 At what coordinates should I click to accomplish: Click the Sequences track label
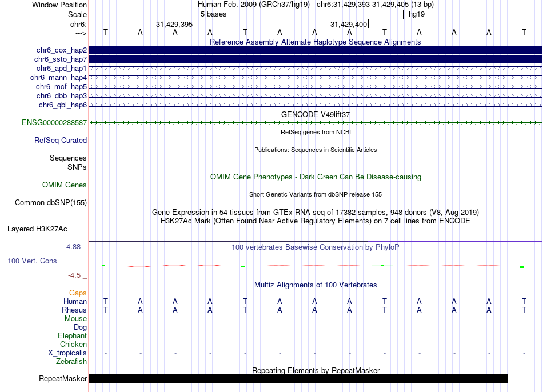(68, 158)
